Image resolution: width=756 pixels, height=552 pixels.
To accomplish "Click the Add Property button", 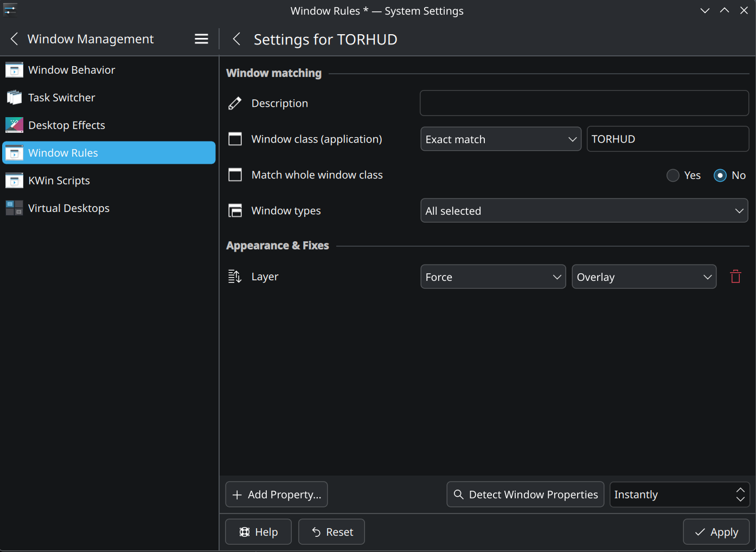I will [x=277, y=495].
